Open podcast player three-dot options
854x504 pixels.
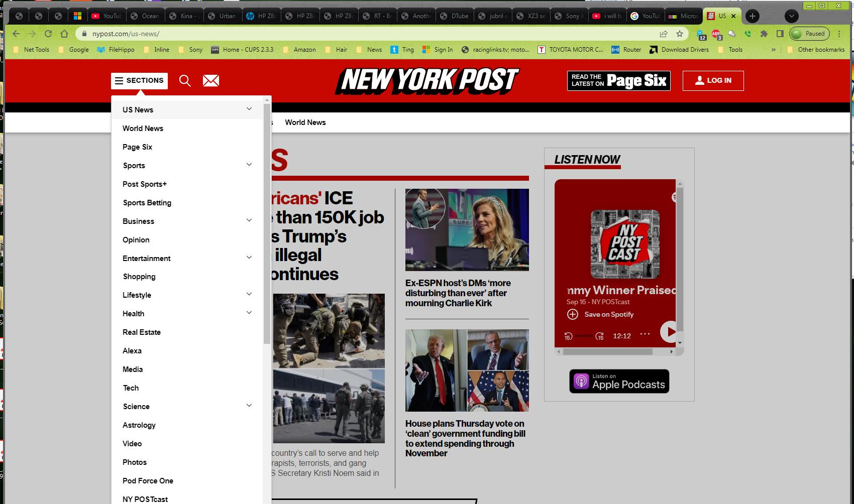click(645, 334)
